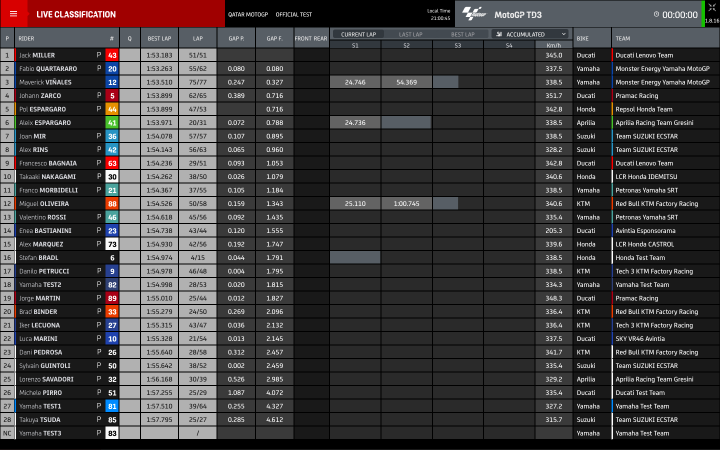Click gap value 1.087 for PIRRO
Screen dimensions: 720x450
(x=236, y=393)
